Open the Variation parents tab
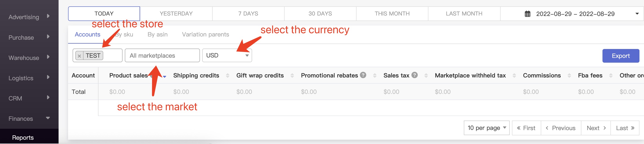644x144 pixels. point(205,34)
